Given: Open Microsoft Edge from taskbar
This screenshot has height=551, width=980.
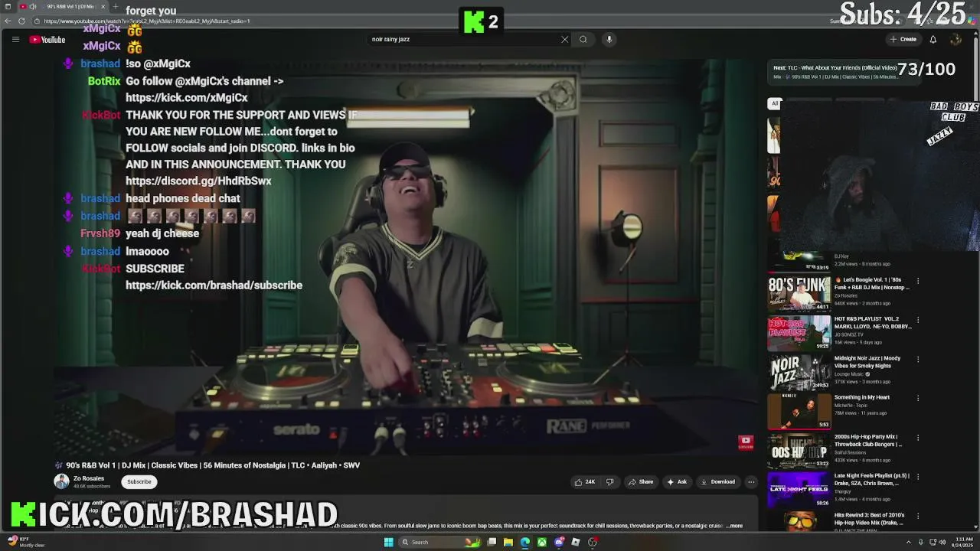Looking at the screenshot, I should 524,542.
